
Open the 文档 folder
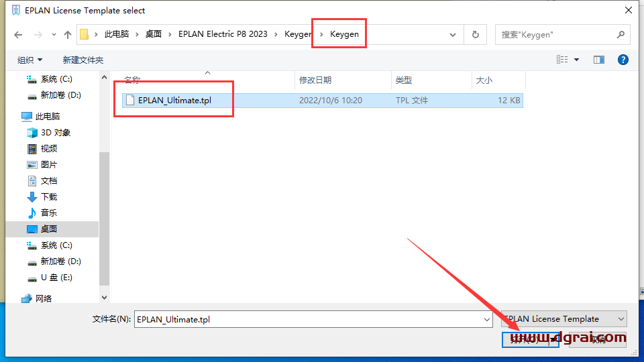click(42, 181)
